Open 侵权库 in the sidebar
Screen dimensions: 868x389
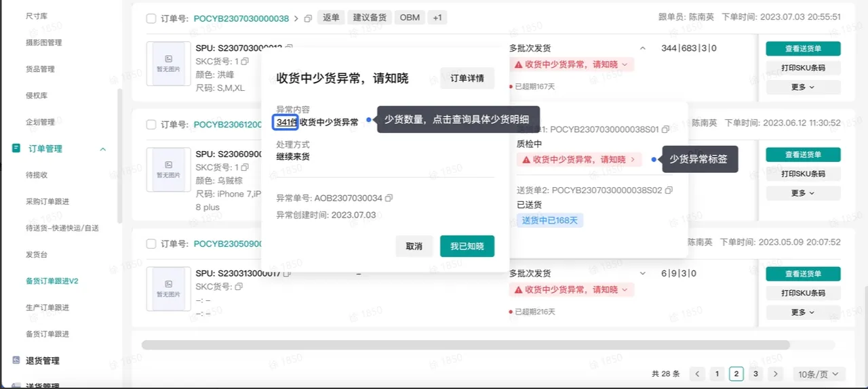(37, 96)
